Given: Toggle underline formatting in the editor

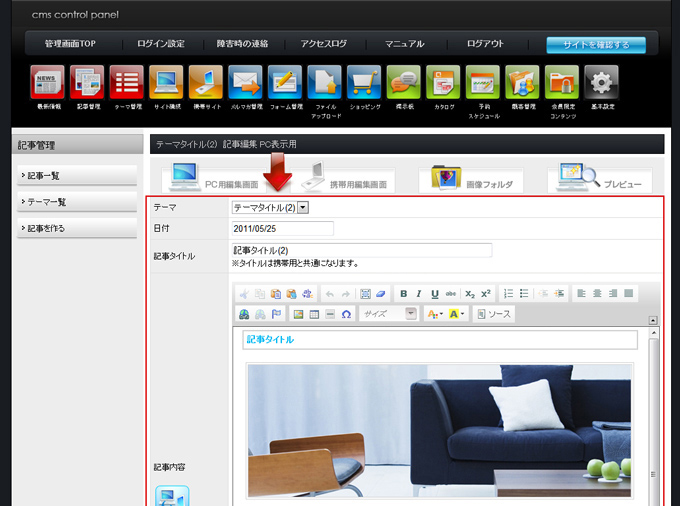Looking at the screenshot, I should [x=435, y=294].
